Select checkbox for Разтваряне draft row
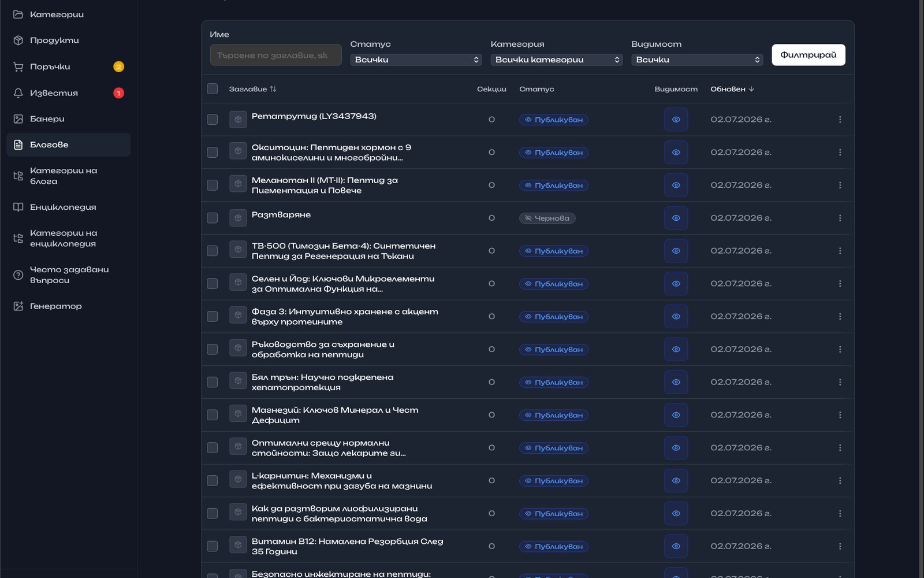Viewport: 924px width, 578px height. pos(213,218)
